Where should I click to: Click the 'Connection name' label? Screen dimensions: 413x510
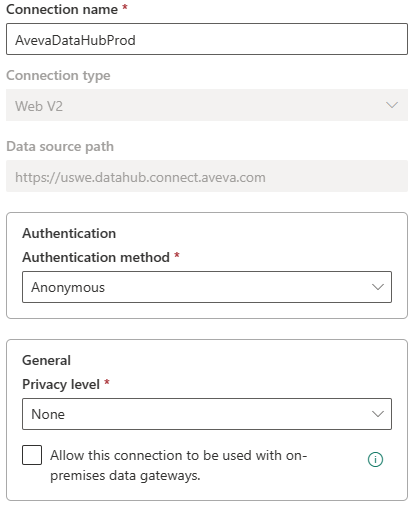[x=62, y=9]
